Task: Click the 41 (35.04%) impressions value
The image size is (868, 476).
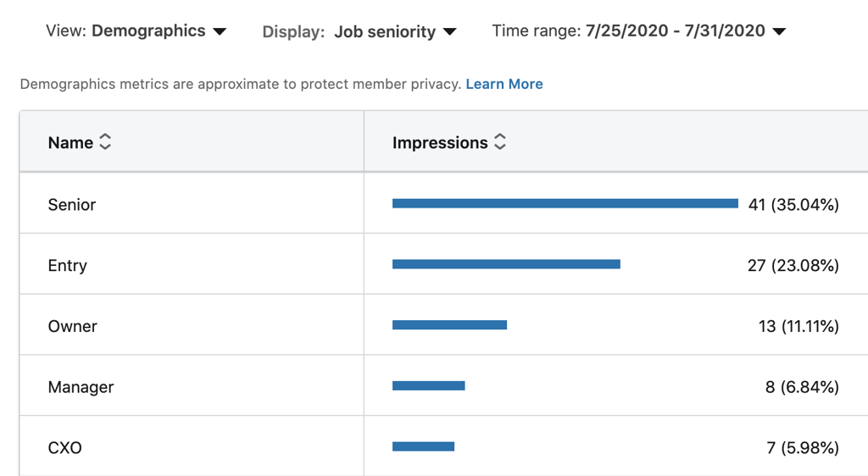Action: (793, 205)
